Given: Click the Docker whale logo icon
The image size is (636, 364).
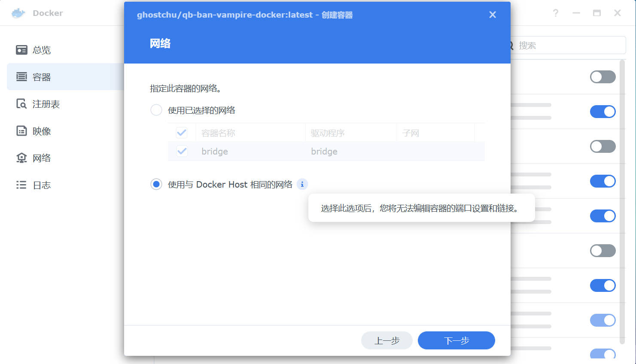Looking at the screenshot, I should pos(18,13).
